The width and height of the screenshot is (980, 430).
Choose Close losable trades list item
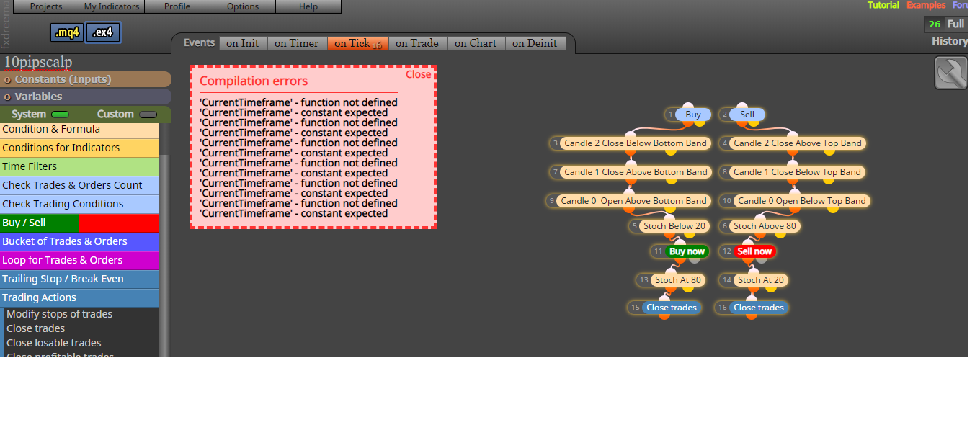point(53,343)
